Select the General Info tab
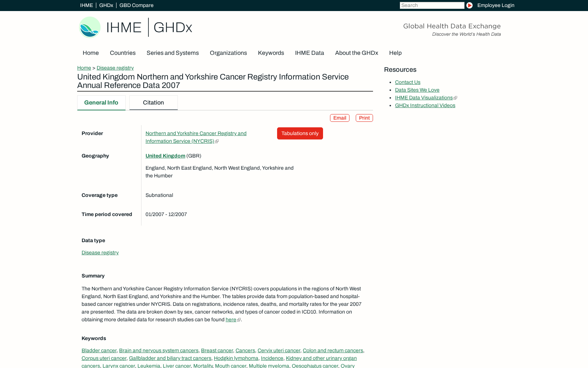This screenshot has height=368, width=588. pyautogui.click(x=101, y=103)
